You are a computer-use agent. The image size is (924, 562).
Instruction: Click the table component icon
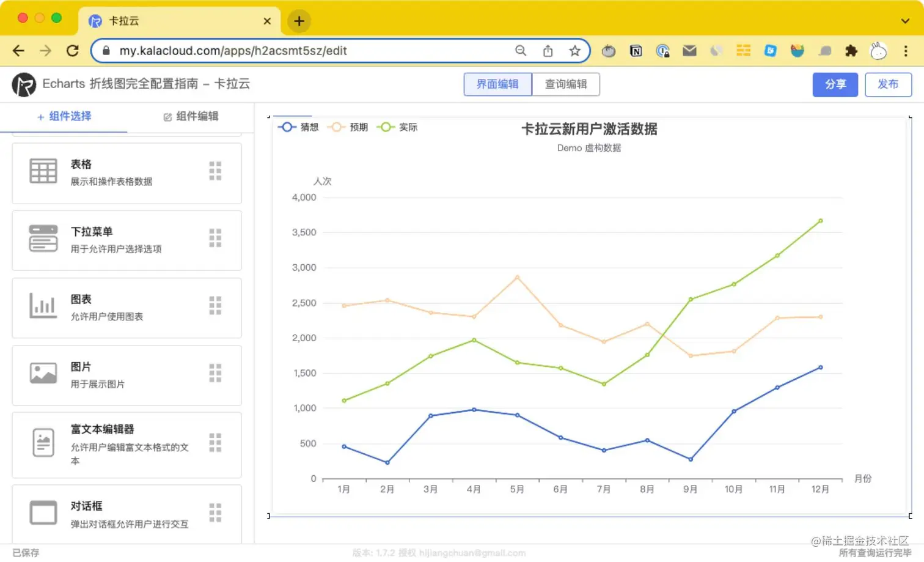click(43, 171)
